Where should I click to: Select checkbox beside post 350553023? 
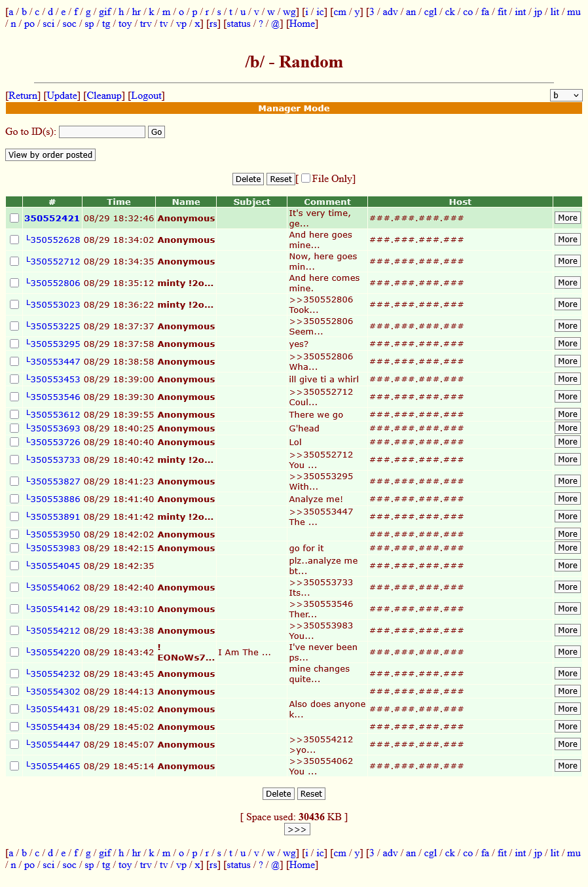pyautogui.click(x=14, y=304)
